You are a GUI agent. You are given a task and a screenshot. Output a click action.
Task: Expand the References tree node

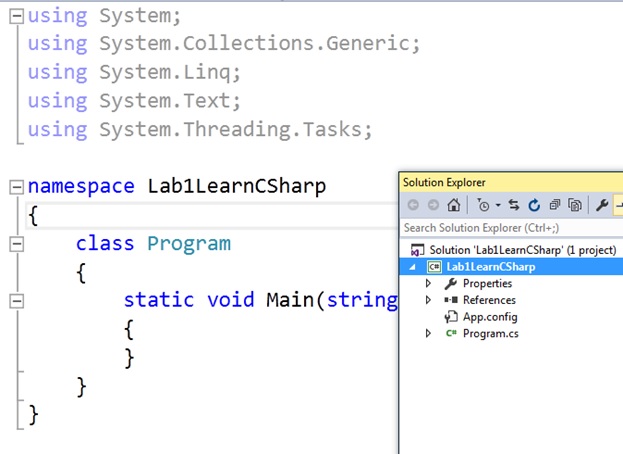(429, 300)
